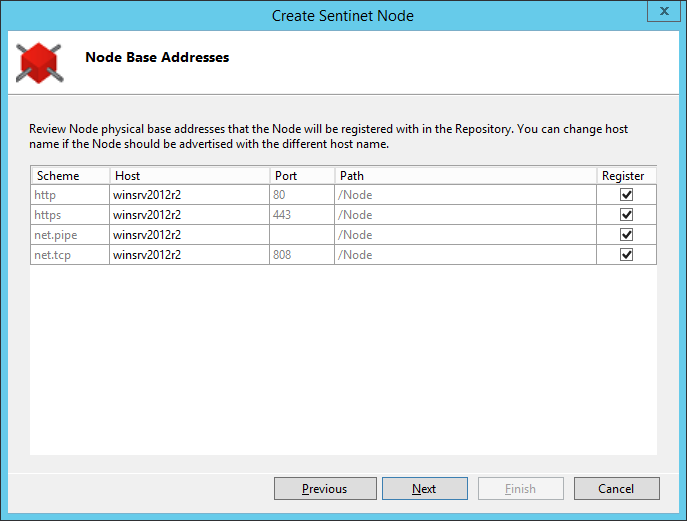Toggle Register checkbox for net.tcp row
The width and height of the screenshot is (687, 521).
click(x=626, y=255)
